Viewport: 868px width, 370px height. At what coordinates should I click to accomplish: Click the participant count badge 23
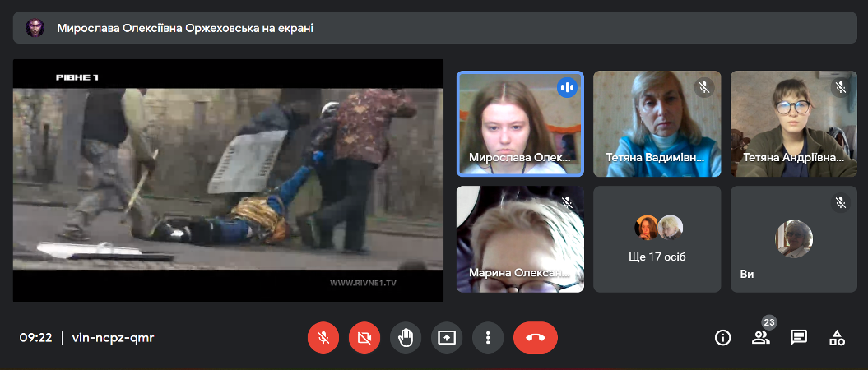point(769,322)
